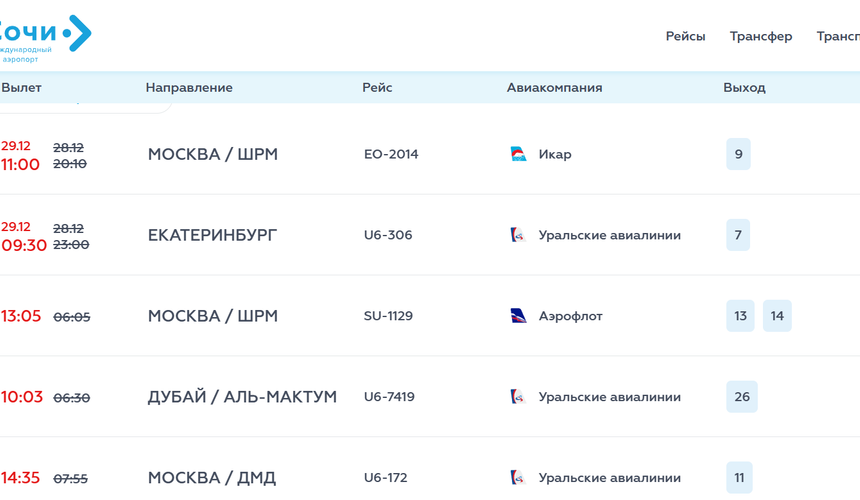This screenshot has height=500, width=860.
Task: Click the Вылет column header
Action: point(21,88)
